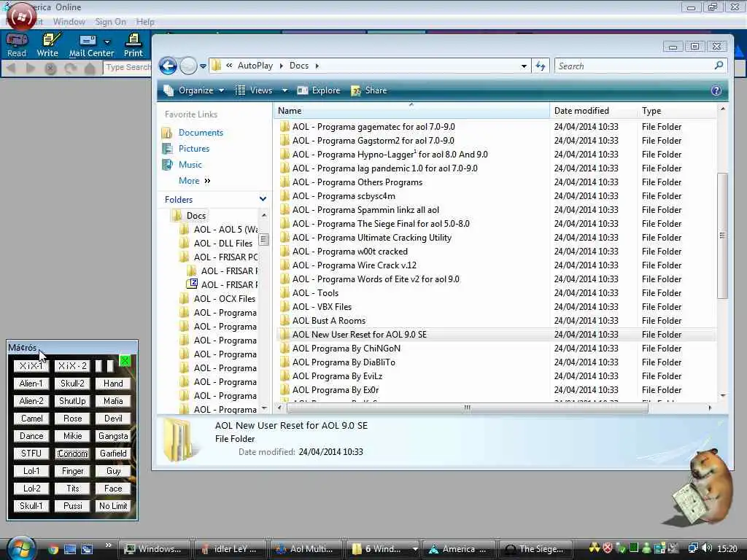Open the Music favorite link
The height and width of the screenshot is (560, 747).
pos(190,165)
